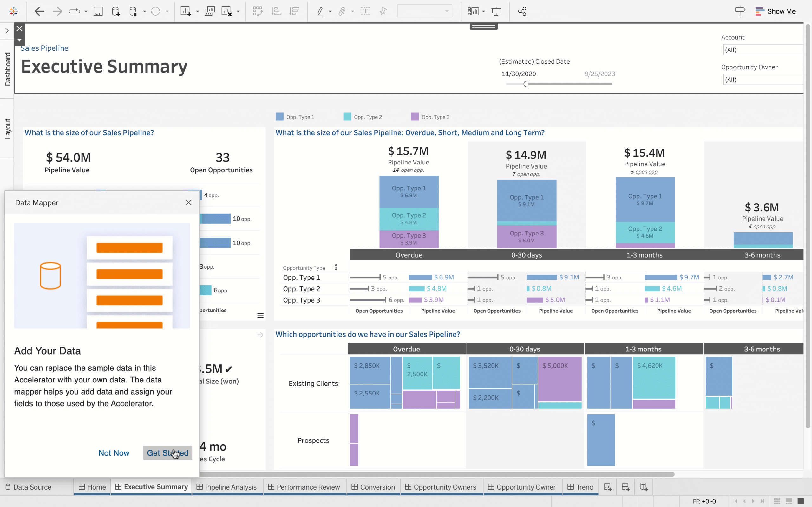Switch to the Pipeline Analysis tab

point(230,486)
